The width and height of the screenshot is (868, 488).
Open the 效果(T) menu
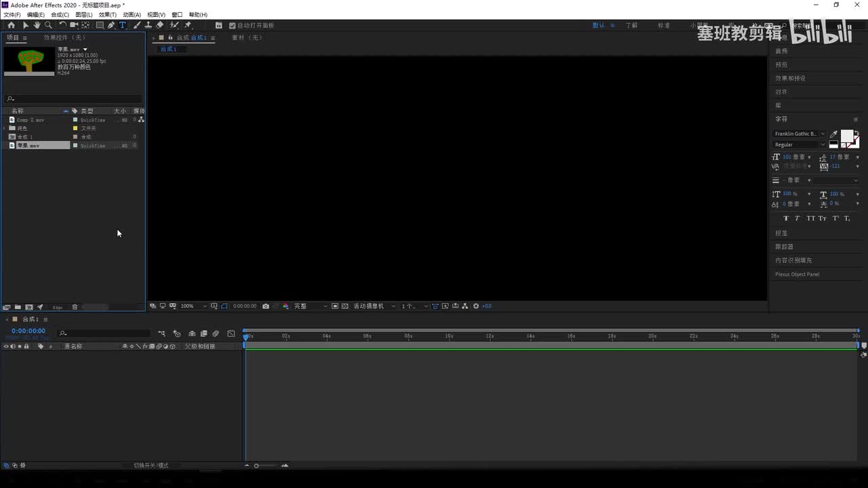pyautogui.click(x=108, y=14)
